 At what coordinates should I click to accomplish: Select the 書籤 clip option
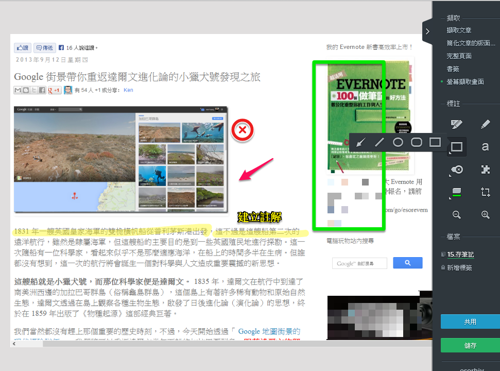click(x=453, y=69)
